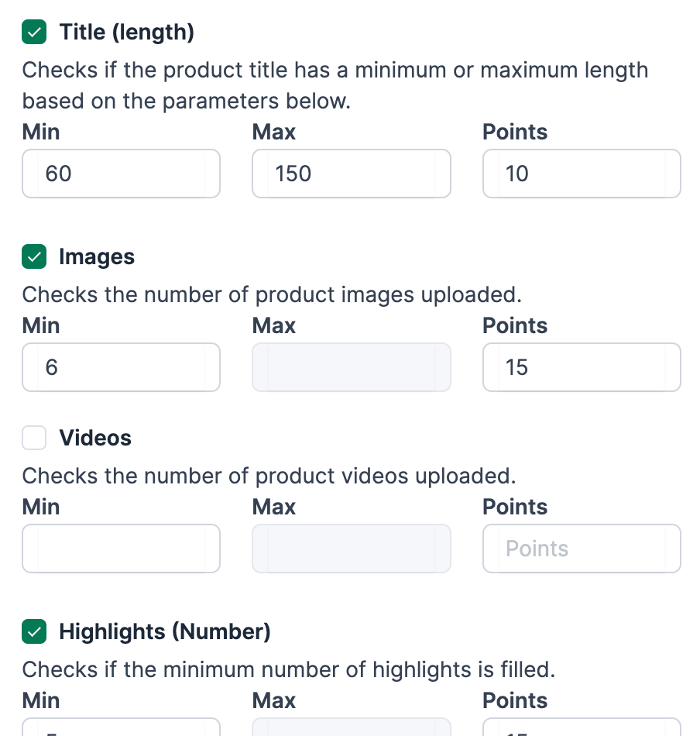Click the "Images" label text
The image size is (700, 736).
(97, 257)
